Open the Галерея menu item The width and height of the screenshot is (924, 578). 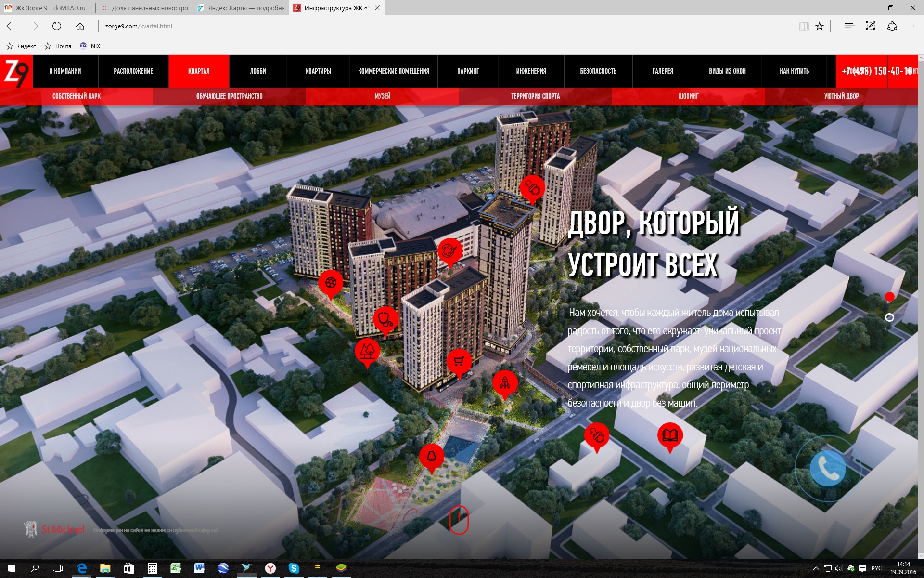coord(662,71)
